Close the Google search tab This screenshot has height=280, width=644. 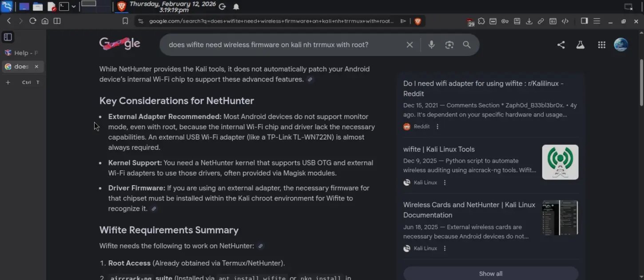click(x=36, y=67)
